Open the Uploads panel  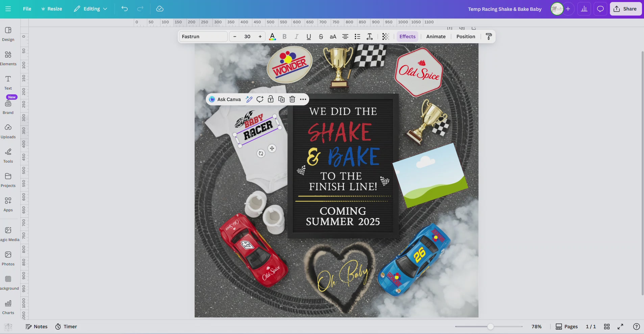tap(8, 131)
